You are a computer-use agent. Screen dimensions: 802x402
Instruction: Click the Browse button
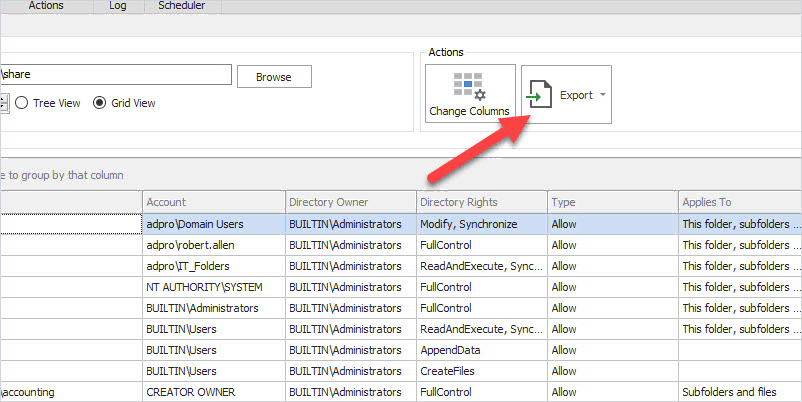coord(274,77)
